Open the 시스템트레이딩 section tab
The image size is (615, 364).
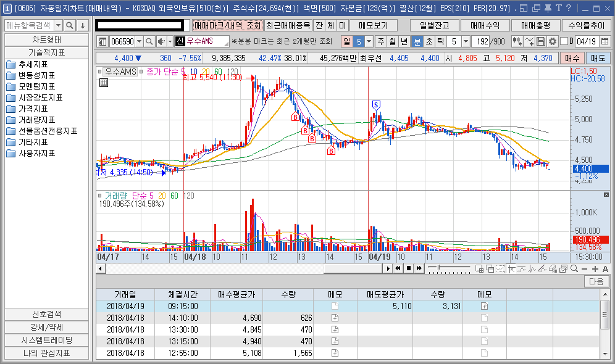47,340
